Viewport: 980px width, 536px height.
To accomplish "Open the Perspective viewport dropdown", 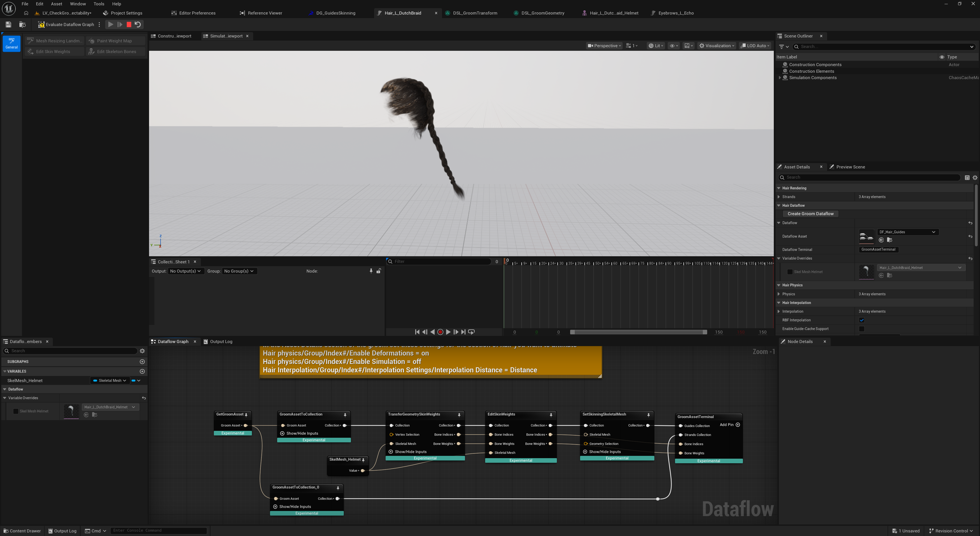I will coord(605,46).
